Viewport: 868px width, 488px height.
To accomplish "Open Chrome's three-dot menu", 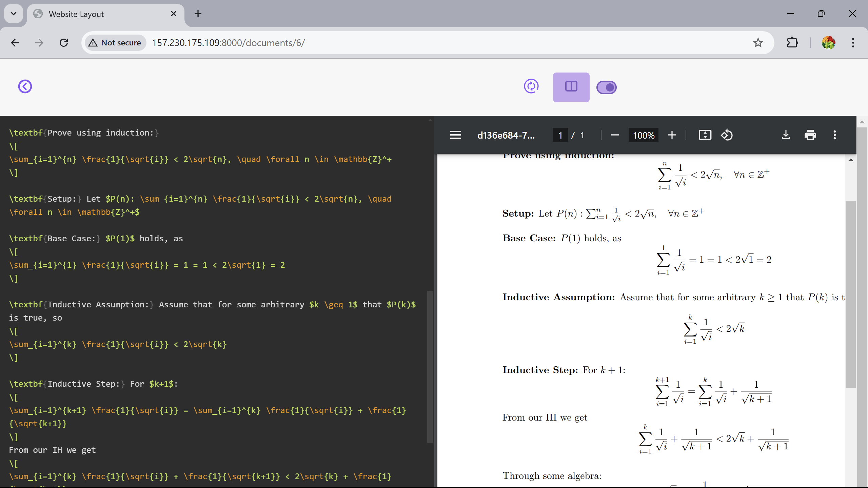I will [853, 43].
